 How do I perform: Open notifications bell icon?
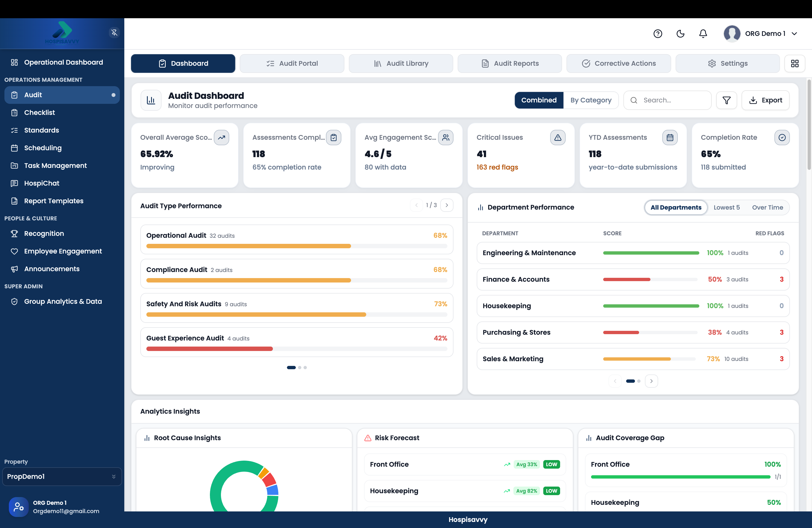703,33
